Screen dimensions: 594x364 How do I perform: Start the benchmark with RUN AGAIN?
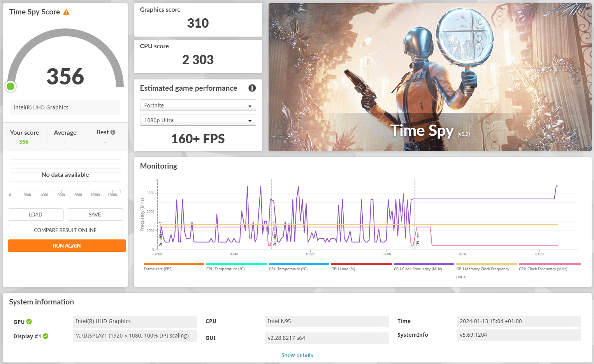coord(67,246)
